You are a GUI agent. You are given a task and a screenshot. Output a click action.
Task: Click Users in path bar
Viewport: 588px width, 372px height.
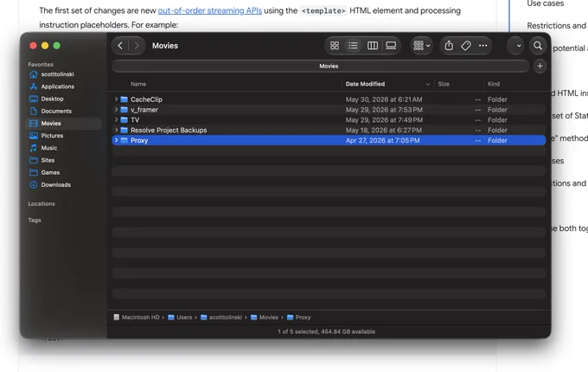pyautogui.click(x=180, y=317)
